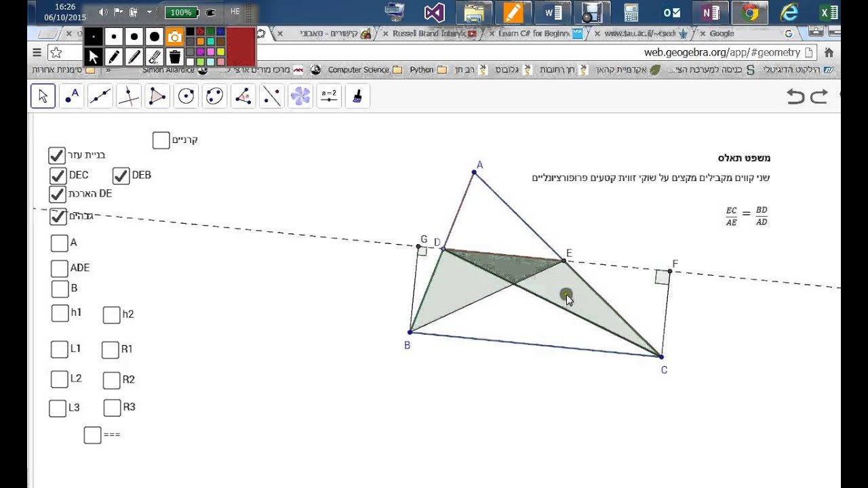Image resolution: width=868 pixels, height=488 pixels.
Task: Open the Python bookmark folder
Action: click(x=428, y=70)
